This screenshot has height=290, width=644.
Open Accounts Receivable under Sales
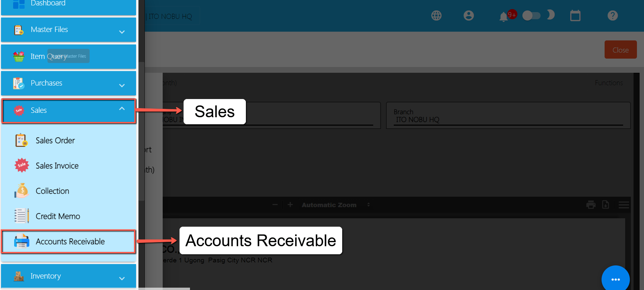pos(69,241)
